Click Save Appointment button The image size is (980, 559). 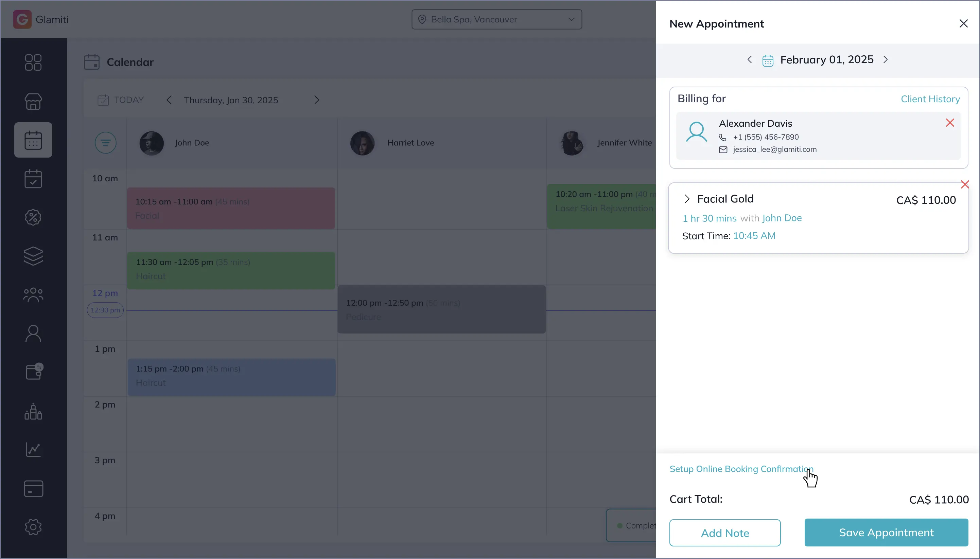click(886, 533)
